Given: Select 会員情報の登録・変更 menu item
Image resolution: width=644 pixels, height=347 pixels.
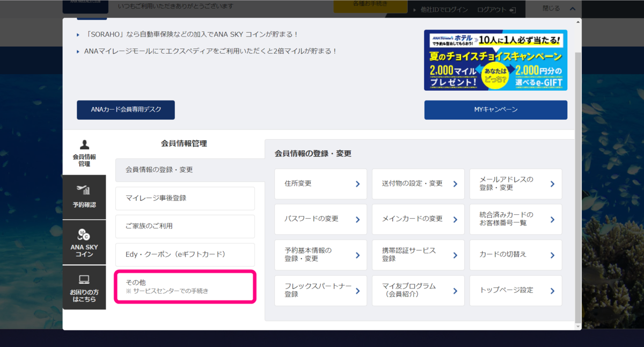Looking at the screenshot, I should (190, 170).
